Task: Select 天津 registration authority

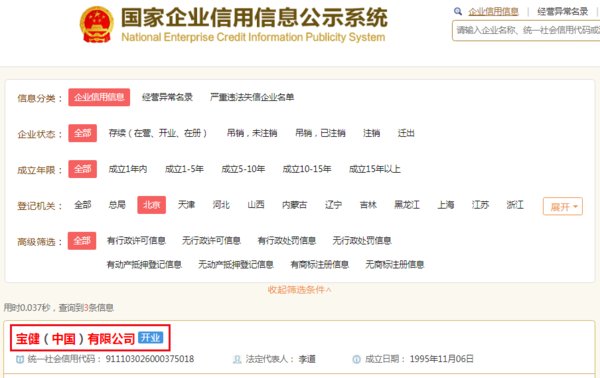Action: tap(186, 205)
